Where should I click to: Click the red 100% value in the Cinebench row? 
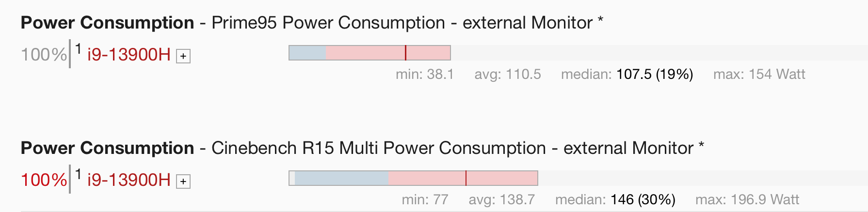point(44,180)
